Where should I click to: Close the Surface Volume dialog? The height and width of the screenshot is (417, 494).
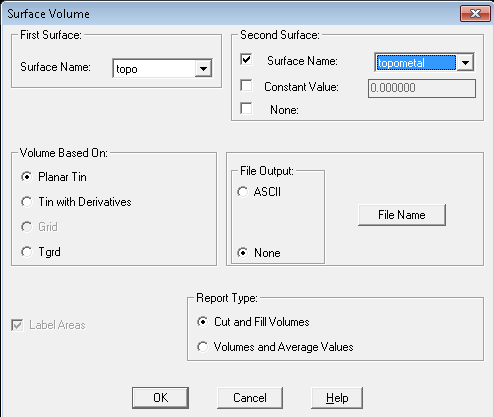[x=475, y=14]
